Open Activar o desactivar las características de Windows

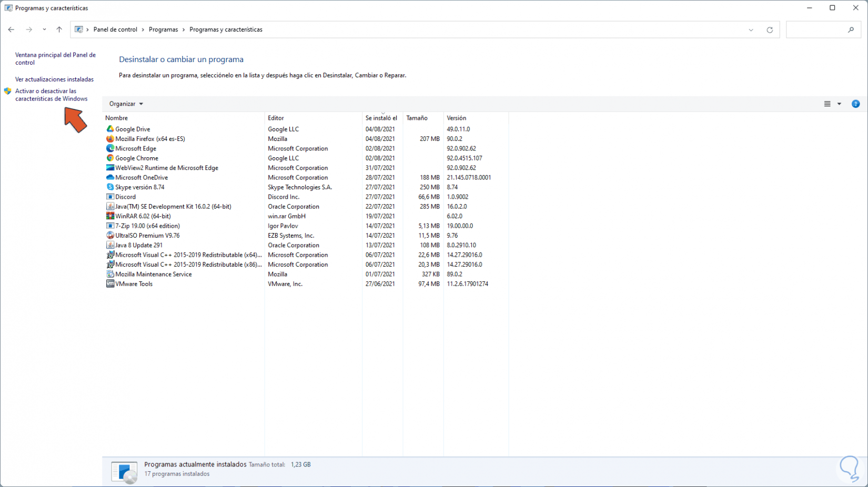[x=51, y=95]
